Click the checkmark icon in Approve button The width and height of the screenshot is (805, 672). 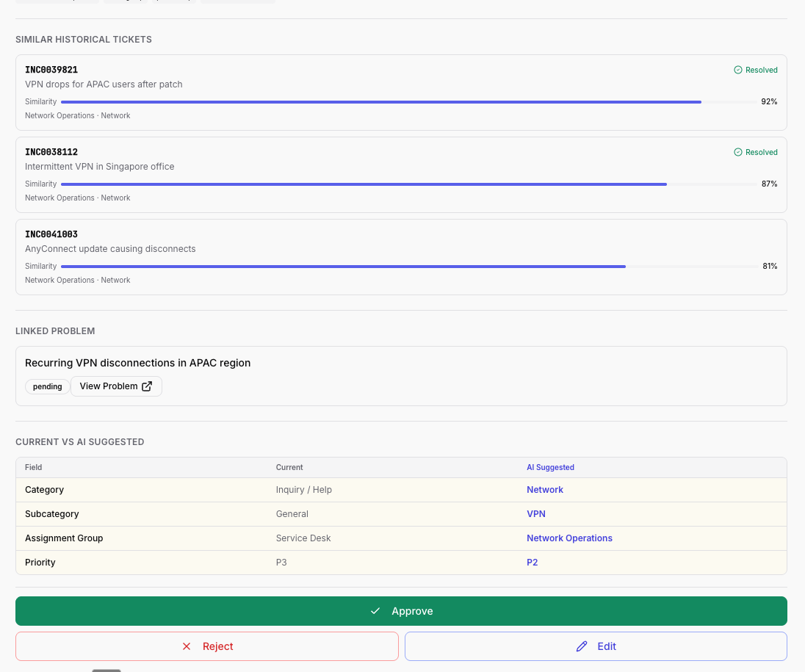(375, 611)
